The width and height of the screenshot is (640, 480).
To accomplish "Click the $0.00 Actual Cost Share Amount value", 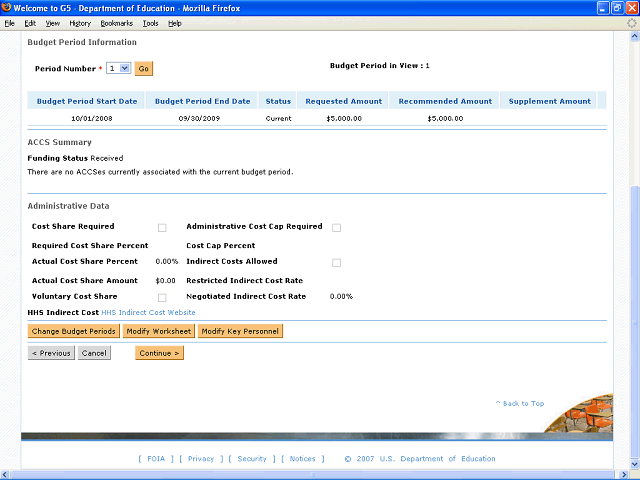I will coord(165,281).
